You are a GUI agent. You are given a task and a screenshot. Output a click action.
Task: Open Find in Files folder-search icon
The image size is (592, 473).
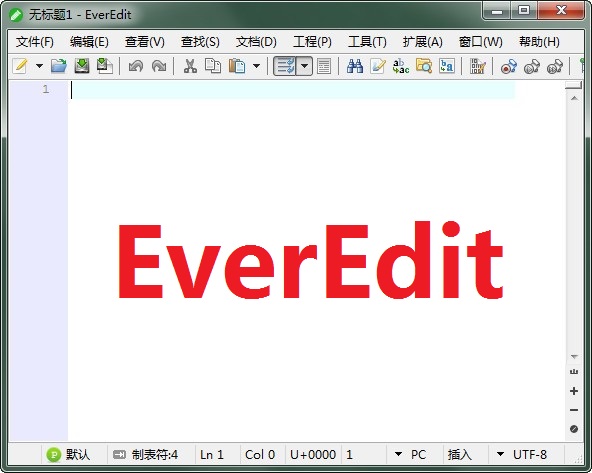coord(424,66)
